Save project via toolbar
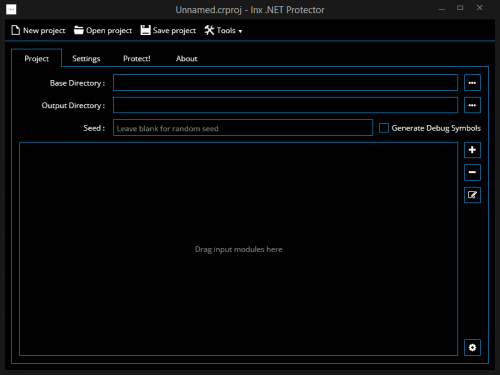The width and height of the screenshot is (500, 375). pyautogui.click(x=168, y=30)
